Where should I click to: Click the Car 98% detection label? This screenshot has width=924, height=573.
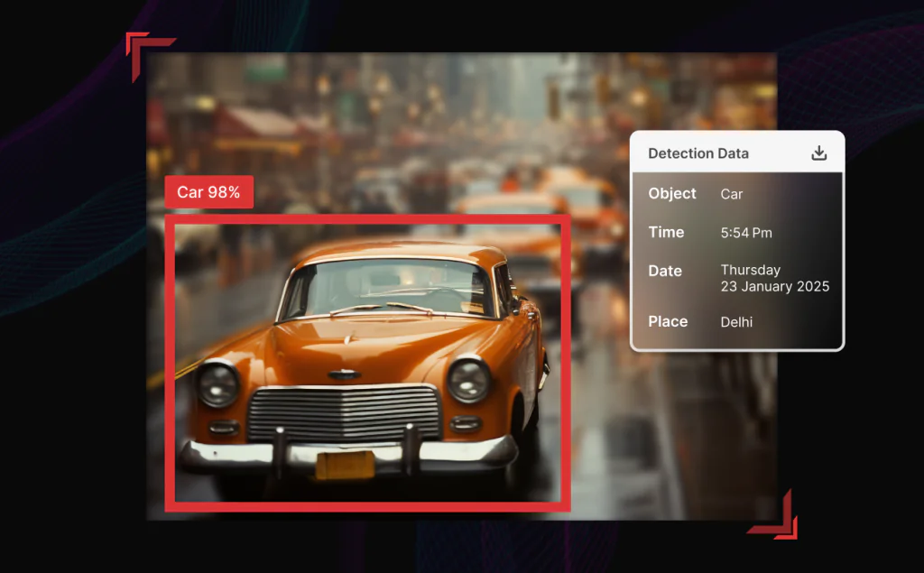point(209,192)
